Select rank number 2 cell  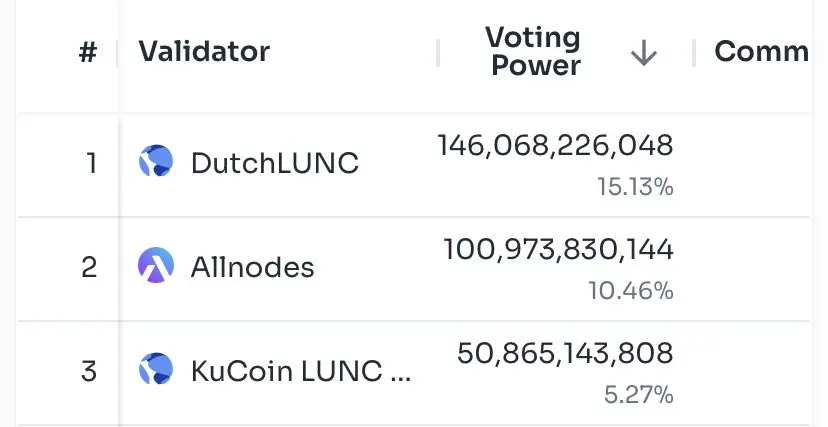point(89,267)
